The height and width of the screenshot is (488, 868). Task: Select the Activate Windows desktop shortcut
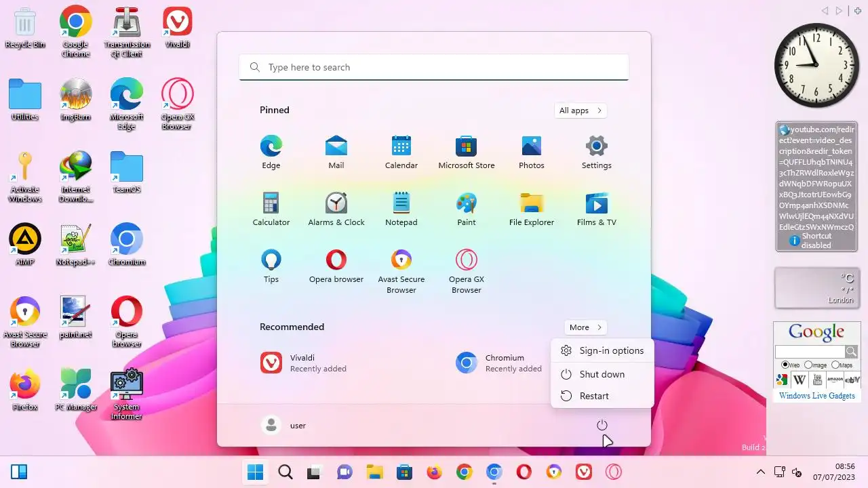[25, 177]
